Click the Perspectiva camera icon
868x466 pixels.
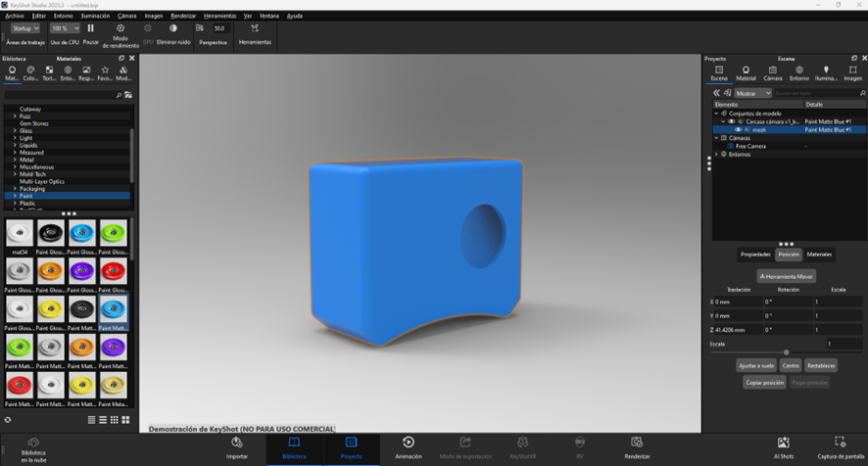(x=200, y=28)
